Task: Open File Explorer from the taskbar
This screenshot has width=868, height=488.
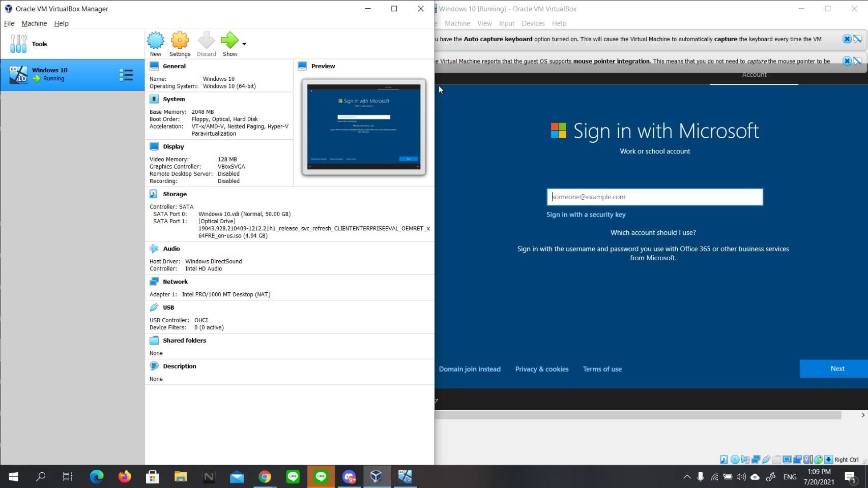Action: pos(181,476)
